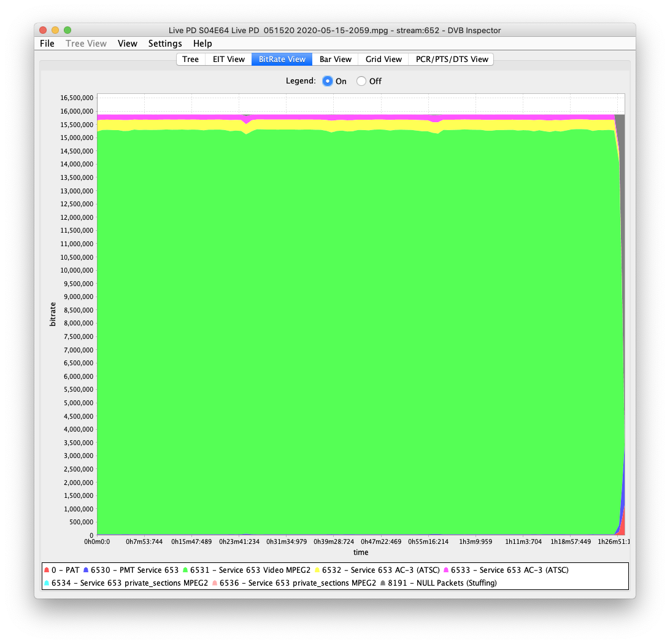
Task: Click the magenta 6533 AC-3 legend marker
Action: 446,570
